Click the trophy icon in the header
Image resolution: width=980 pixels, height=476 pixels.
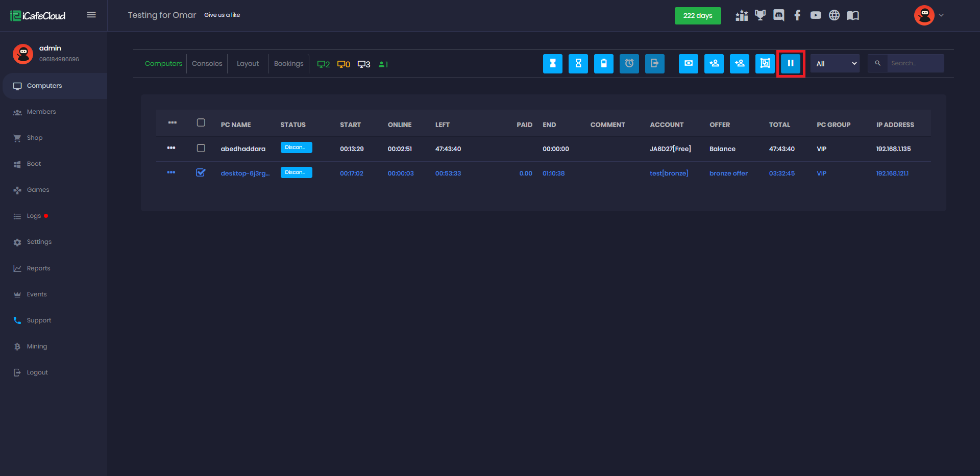[760, 15]
